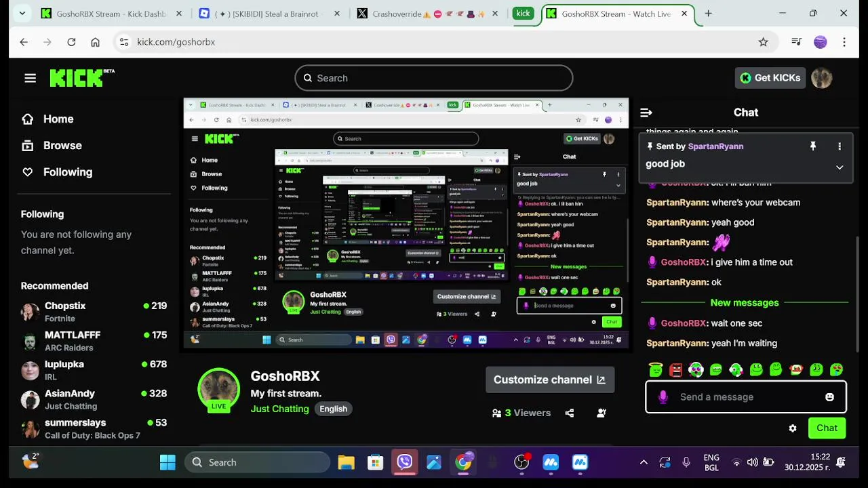
Task: Open Chrome media control icon
Action: tap(797, 42)
